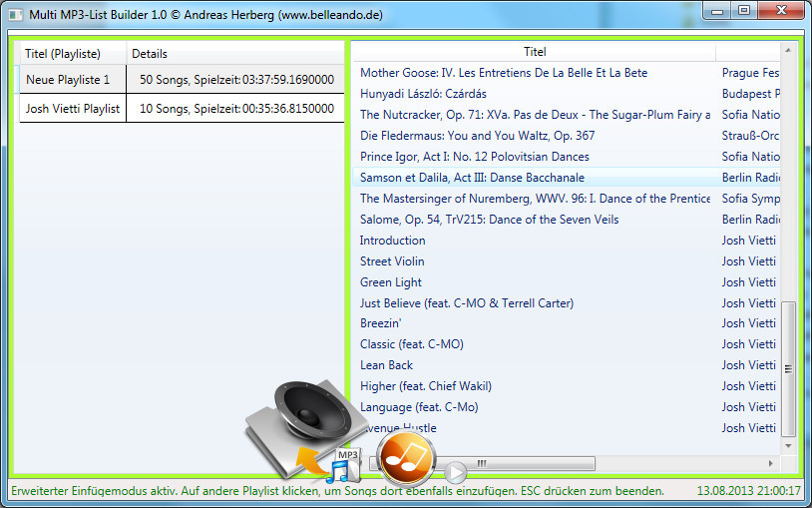Click the status bar message about Einfügemodus

(337, 491)
